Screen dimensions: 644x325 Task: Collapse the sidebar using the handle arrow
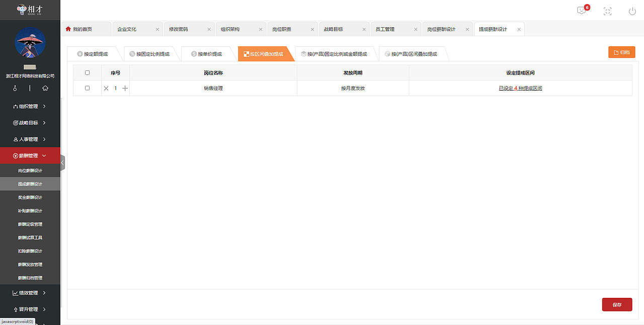pyautogui.click(x=62, y=162)
